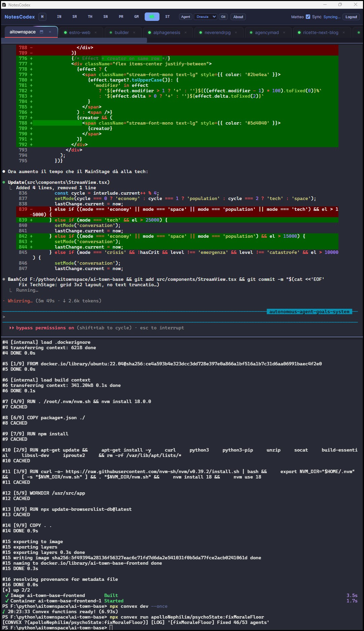Switch to the neverendrpg tab

(218, 33)
